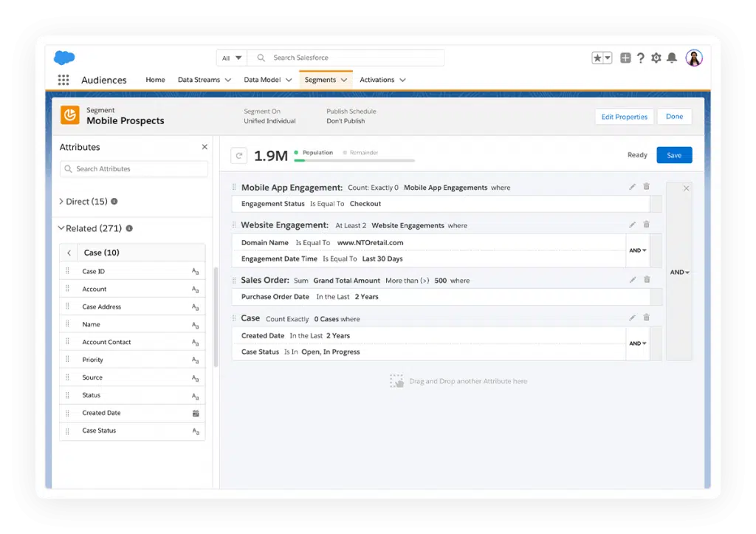Delete the Sales Order rule

tap(647, 280)
